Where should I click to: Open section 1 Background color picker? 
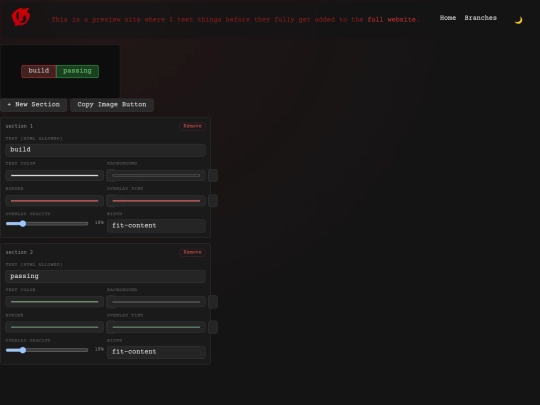pyautogui.click(x=156, y=175)
